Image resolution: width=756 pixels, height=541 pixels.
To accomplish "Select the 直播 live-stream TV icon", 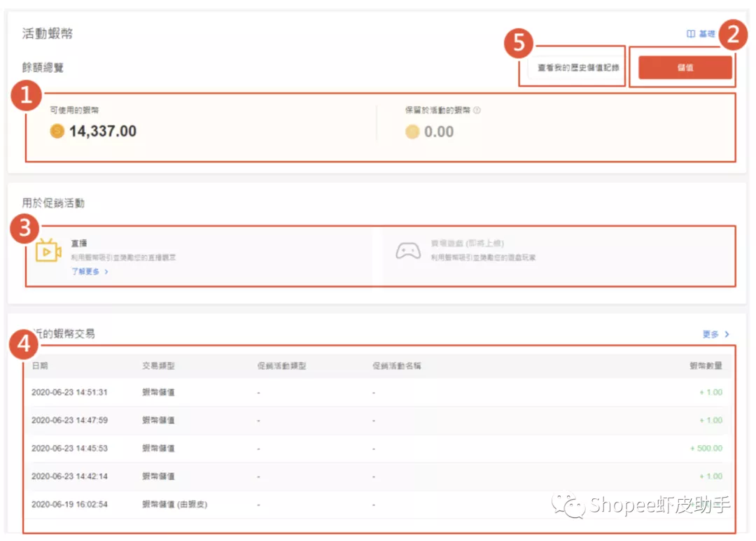I will pos(48,251).
